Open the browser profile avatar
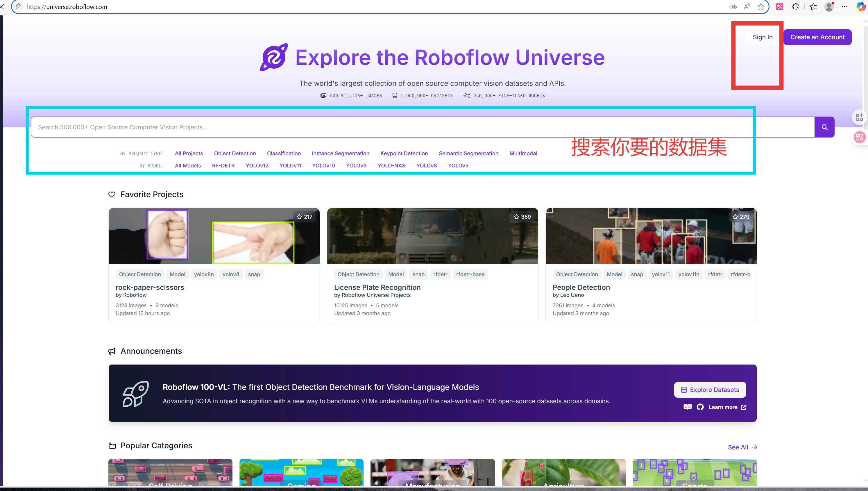The height and width of the screenshot is (491, 868). tap(828, 7)
